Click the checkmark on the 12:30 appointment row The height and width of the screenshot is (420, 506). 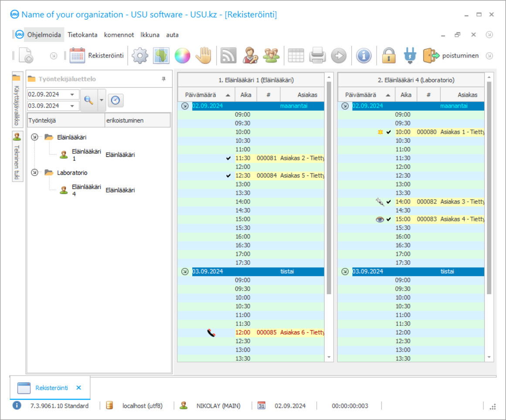pyautogui.click(x=228, y=176)
